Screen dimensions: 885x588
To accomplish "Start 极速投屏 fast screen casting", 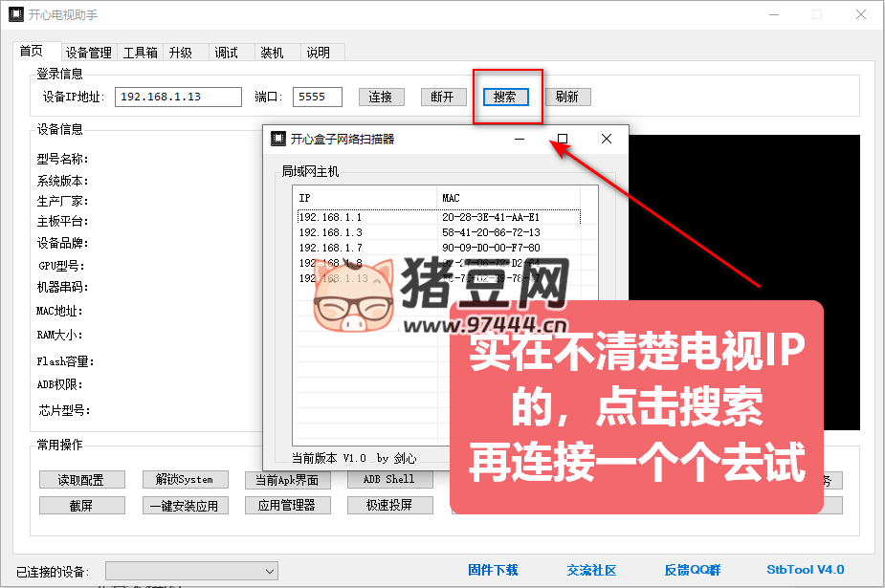I will [389, 505].
